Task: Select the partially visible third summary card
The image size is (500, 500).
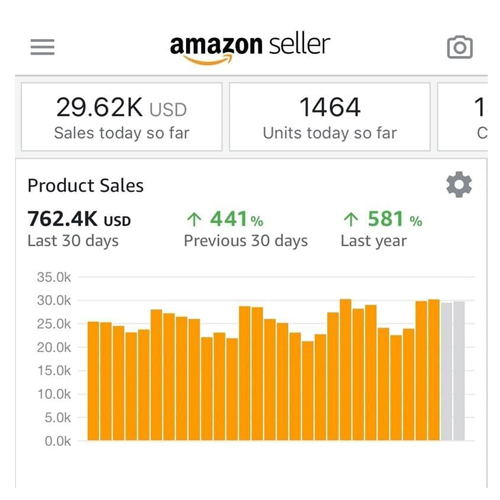Action: coord(463,117)
